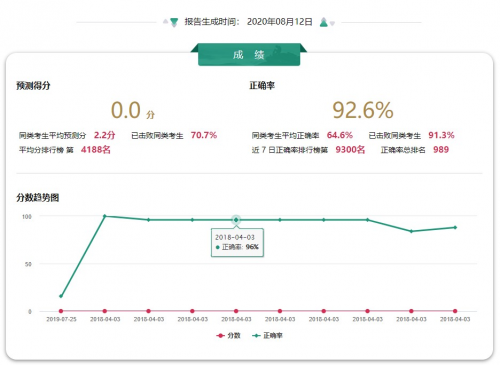Click '近 7 日正确率排行榜第' label
The height and width of the screenshot is (365, 500).
(x=290, y=150)
